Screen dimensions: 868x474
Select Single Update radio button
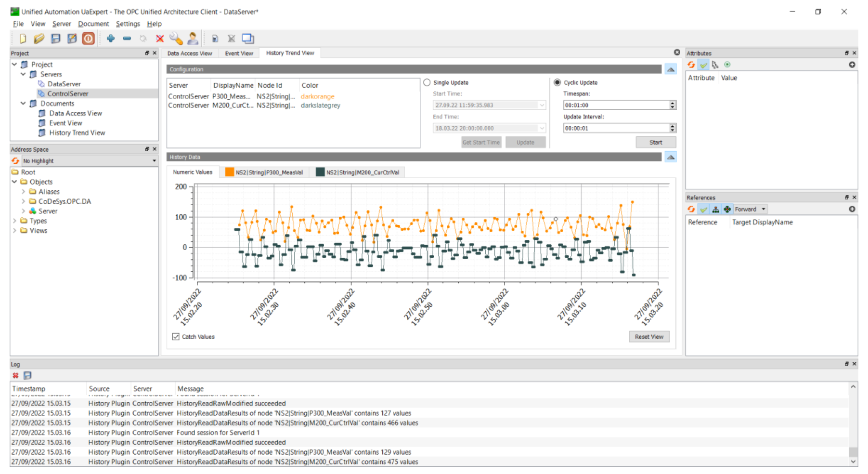pos(427,82)
